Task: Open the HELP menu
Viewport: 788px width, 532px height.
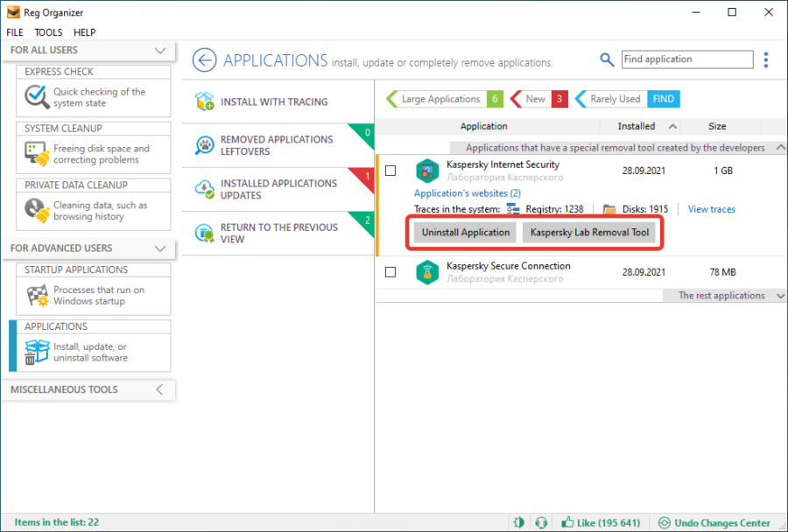Action: [x=84, y=32]
